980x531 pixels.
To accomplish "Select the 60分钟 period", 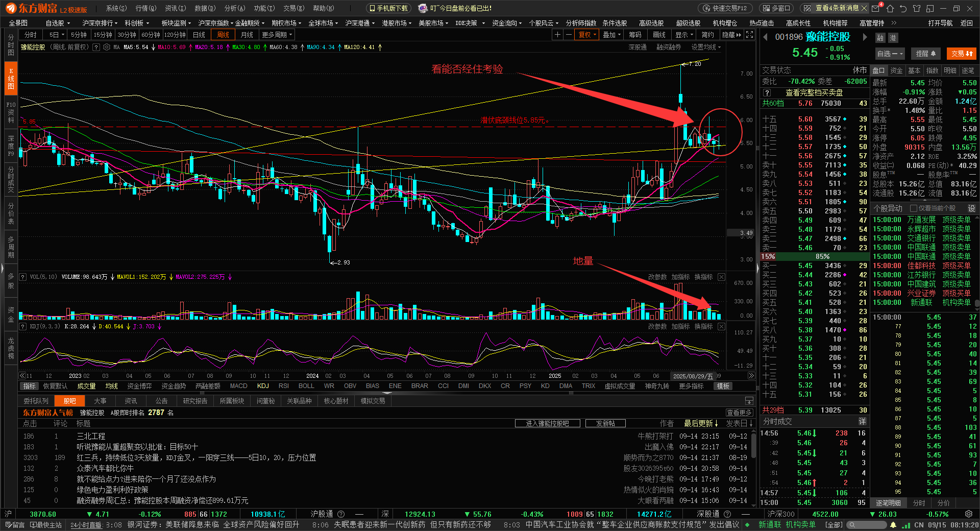I will [x=151, y=35].
